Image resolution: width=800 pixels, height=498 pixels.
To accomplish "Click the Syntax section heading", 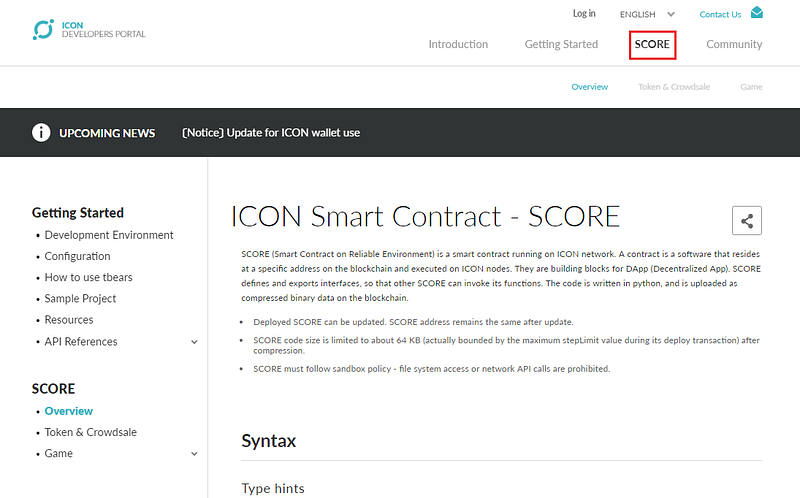I will 268,441.
